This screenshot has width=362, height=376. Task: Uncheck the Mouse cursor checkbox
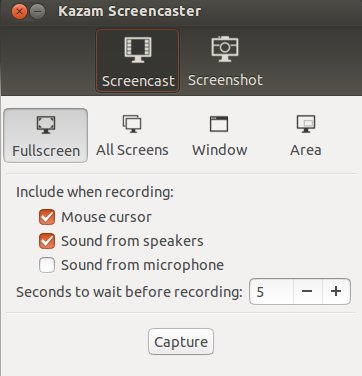pos(47,217)
